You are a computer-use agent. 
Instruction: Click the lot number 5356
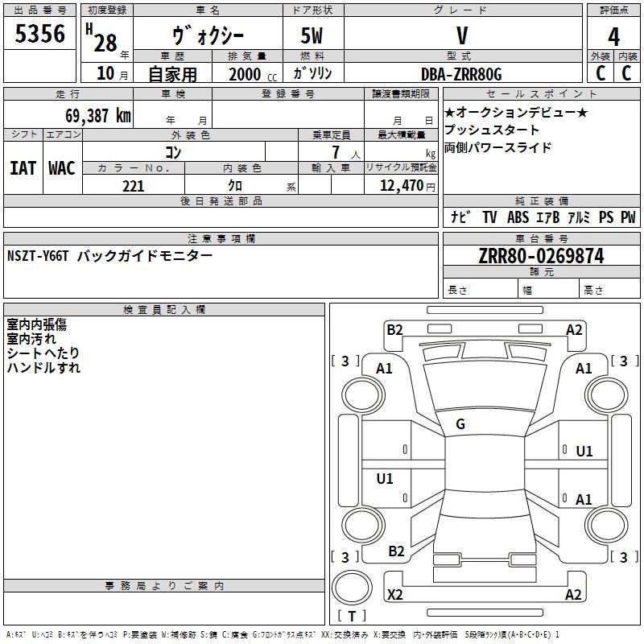point(39,33)
